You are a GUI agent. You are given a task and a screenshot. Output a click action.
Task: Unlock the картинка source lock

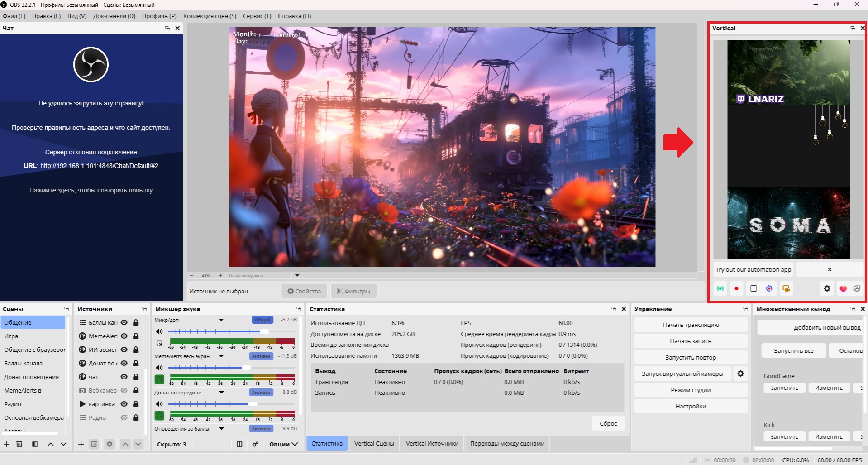[136, 404]
